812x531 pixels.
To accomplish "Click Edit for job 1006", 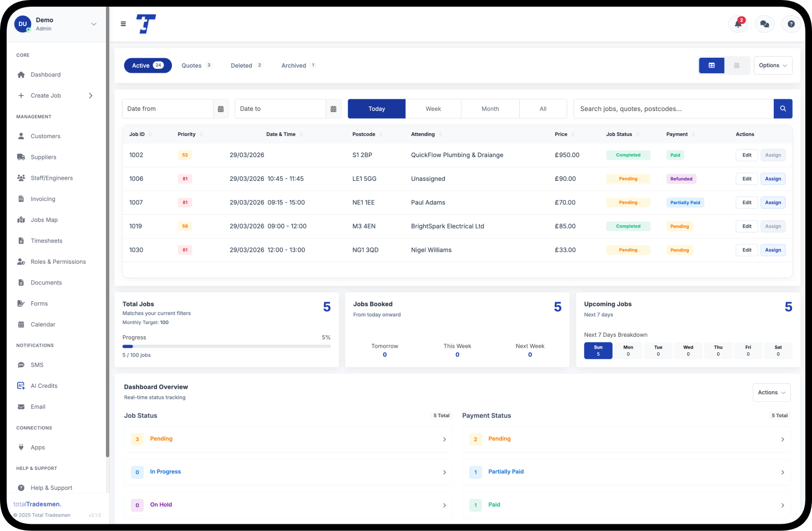I will [x=747, y=179].
